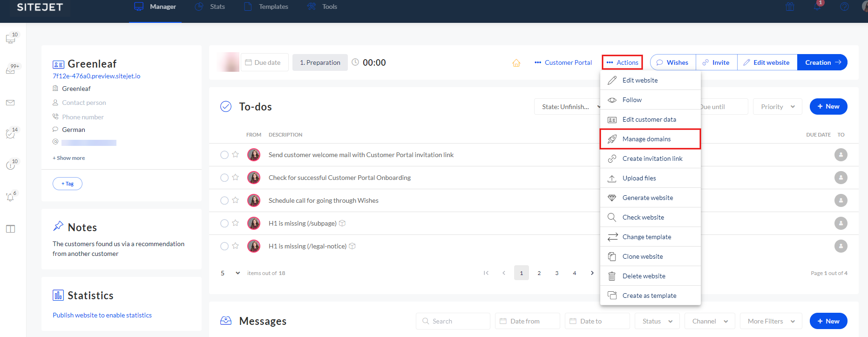Open notifications bell in top bar
The image size is (868, 337).
click(x=817, y=7)
